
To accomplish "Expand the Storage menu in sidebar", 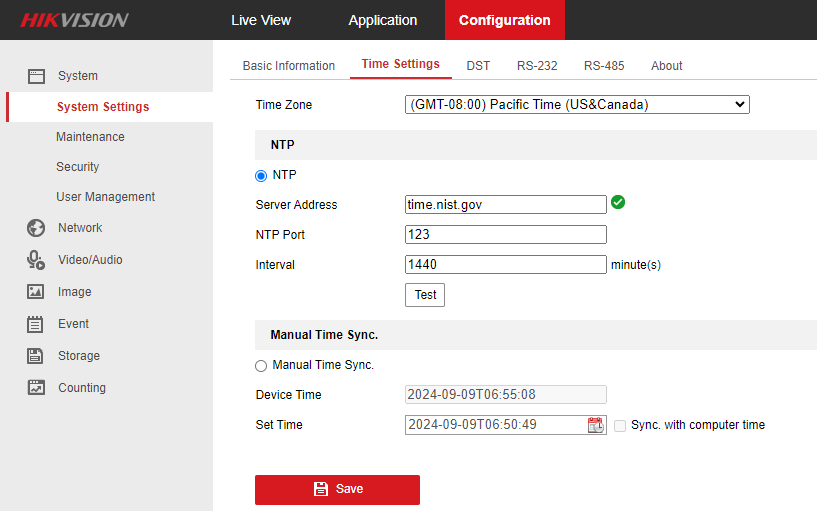I will pyautogui.click(x=79, y=356).
